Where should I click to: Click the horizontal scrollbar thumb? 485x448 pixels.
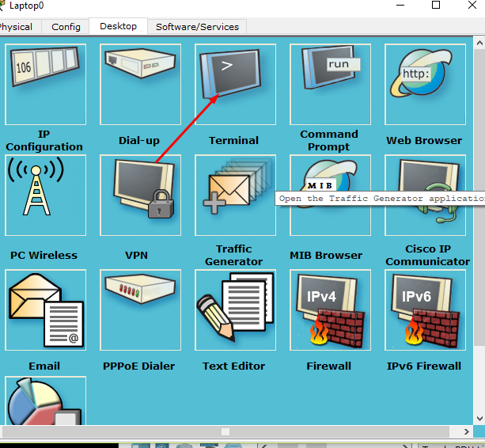[225, 431]
